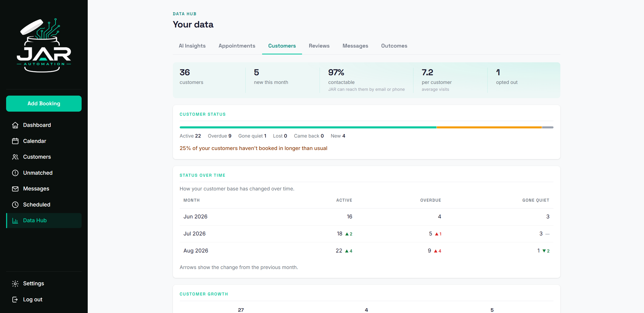Click the Jun 2026 row month
Image resolution: width=644 pixels, height=313 pixels.
(x=195, y=217)
